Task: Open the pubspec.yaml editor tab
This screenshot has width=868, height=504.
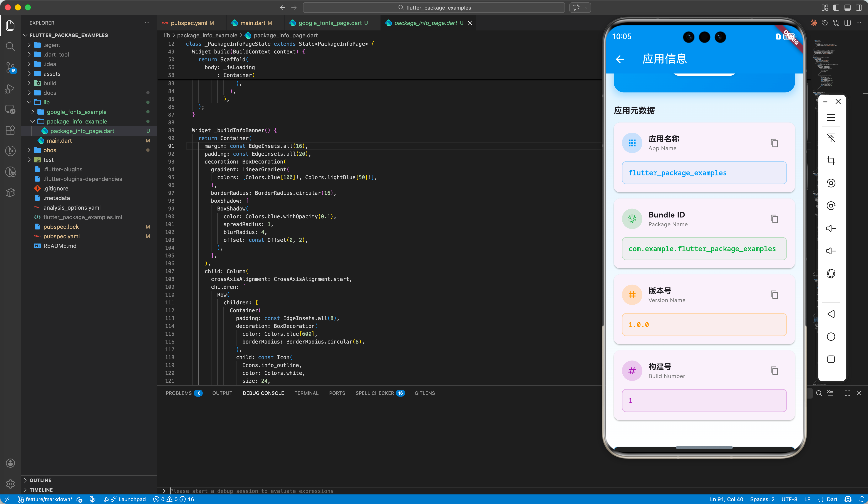Action: point(189,23)
